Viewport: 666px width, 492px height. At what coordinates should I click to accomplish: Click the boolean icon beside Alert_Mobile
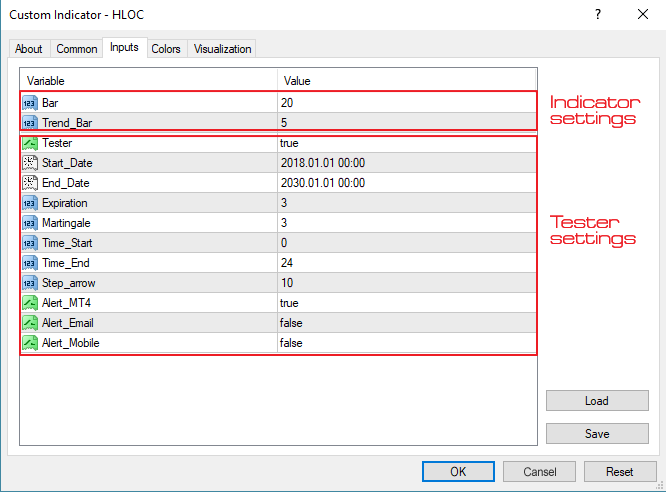point(30,343)
